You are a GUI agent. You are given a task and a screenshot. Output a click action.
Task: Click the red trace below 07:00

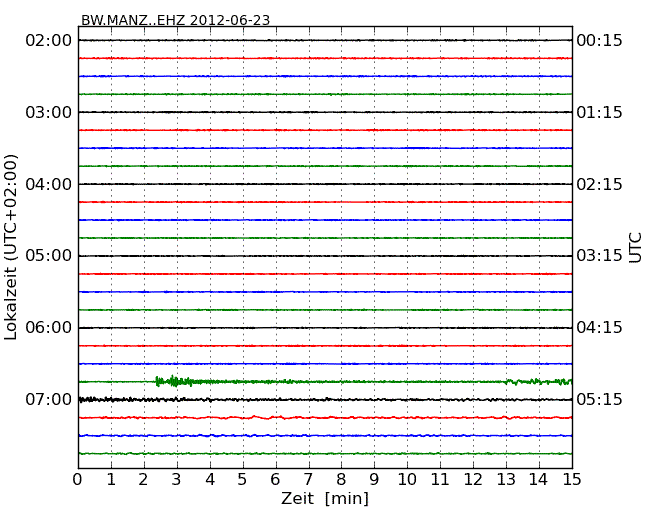(x=325, y=418)
